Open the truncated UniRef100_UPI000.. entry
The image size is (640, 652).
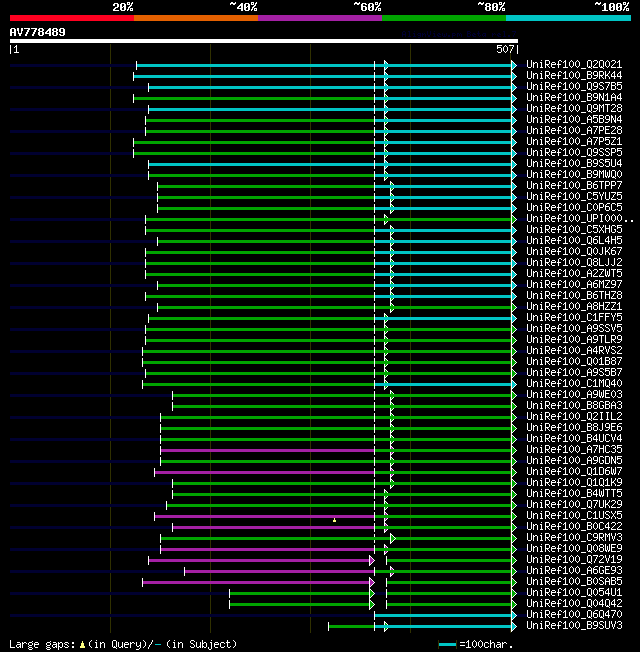click(580, 218)
